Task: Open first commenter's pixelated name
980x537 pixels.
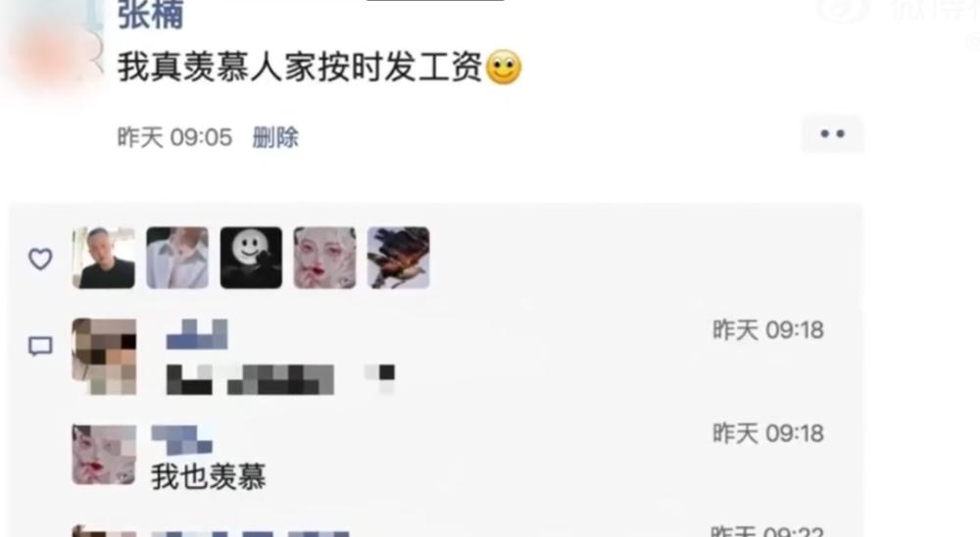Action: [197, 334]
